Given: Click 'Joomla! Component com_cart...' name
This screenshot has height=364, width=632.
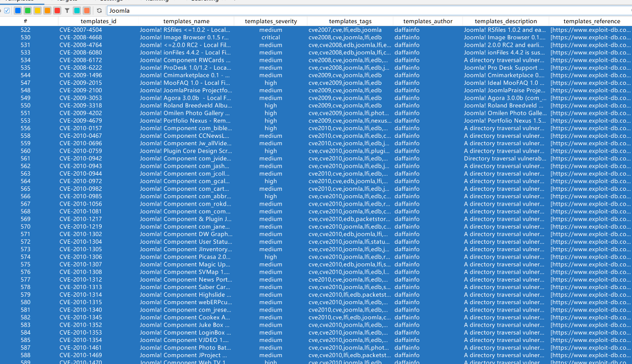Looking at the screenshot, I should 185,189.
